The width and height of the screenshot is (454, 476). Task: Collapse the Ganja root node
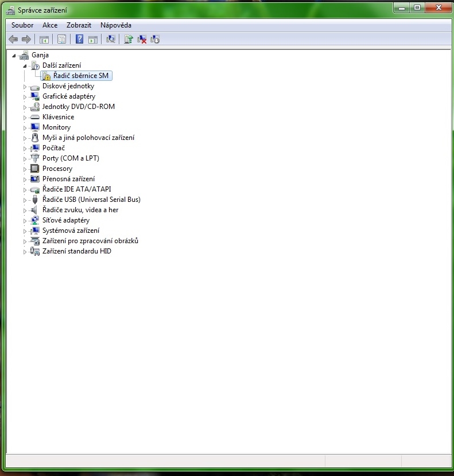point(14,56)
